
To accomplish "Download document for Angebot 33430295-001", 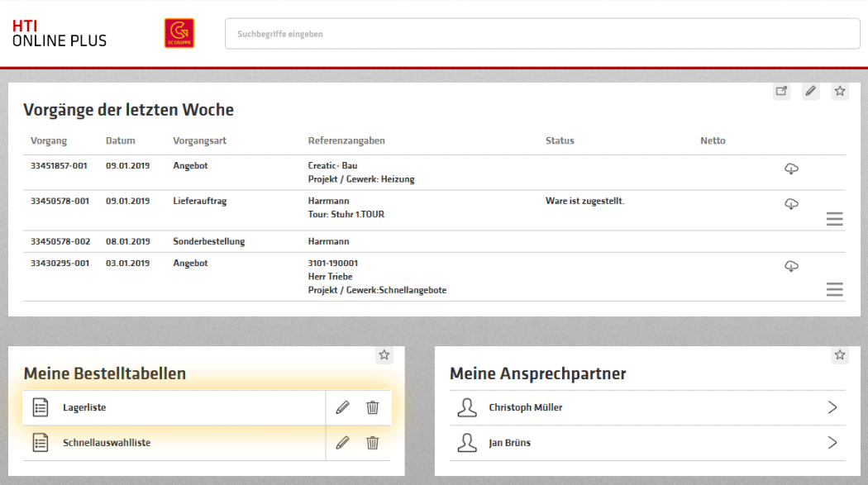I will [x=791, y=266].
